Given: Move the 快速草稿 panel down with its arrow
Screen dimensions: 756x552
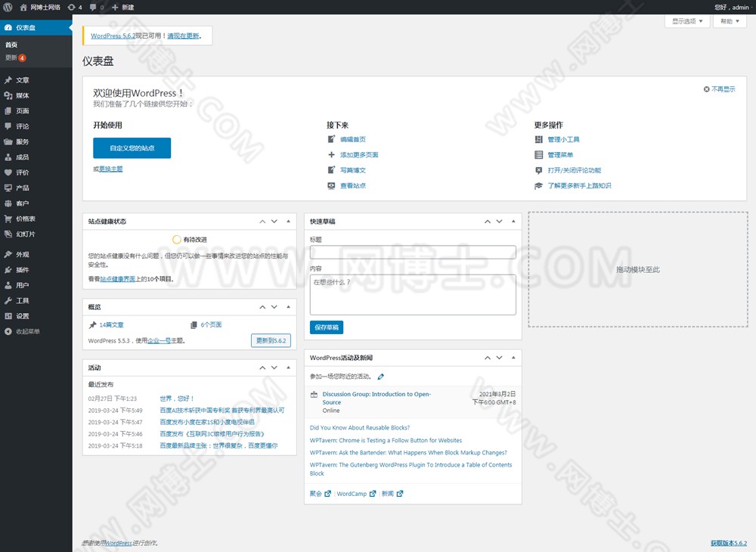Looking at the screenshot, I should (500, 222).
